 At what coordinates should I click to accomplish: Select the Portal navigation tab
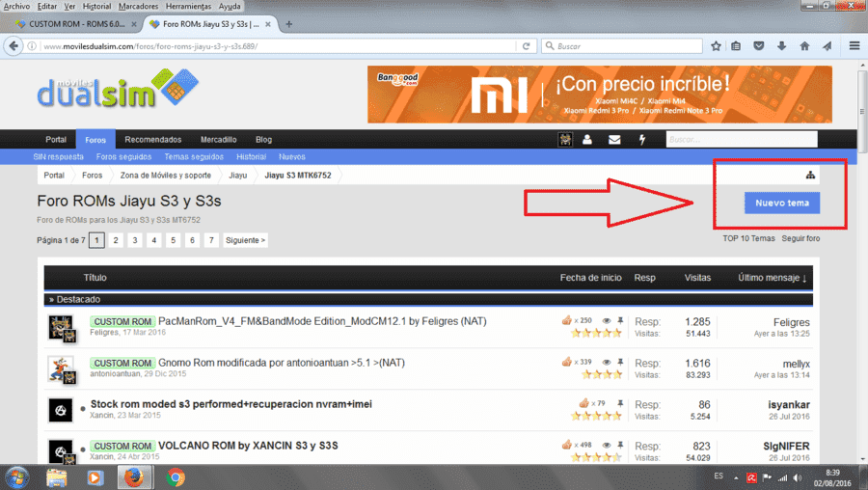pyautogui.click(x=56, y=140)
